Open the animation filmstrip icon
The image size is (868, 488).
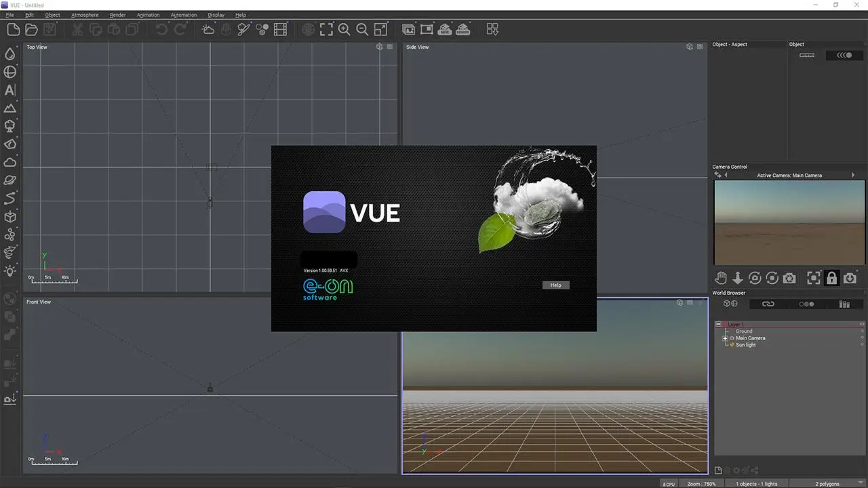point(280,29)
